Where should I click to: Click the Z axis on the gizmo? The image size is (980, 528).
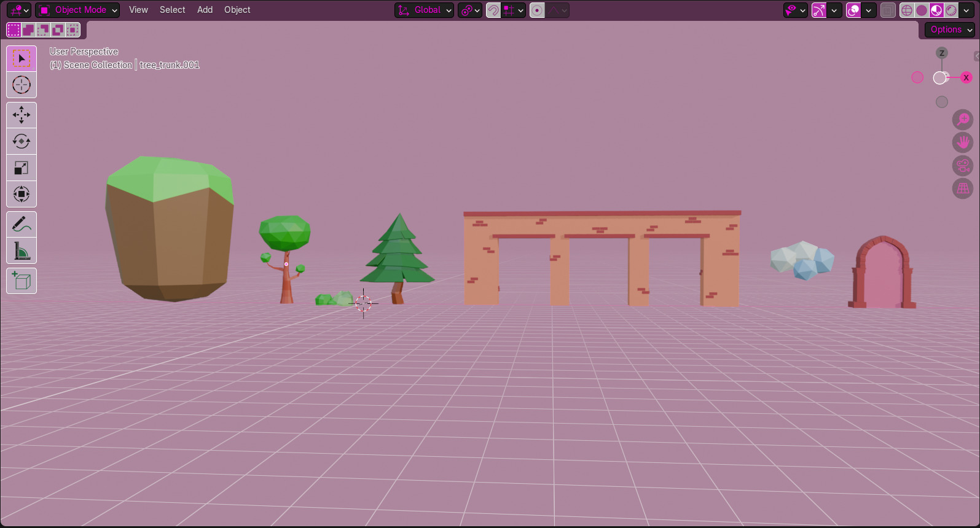pyautogui.click(x=942, y=53)
